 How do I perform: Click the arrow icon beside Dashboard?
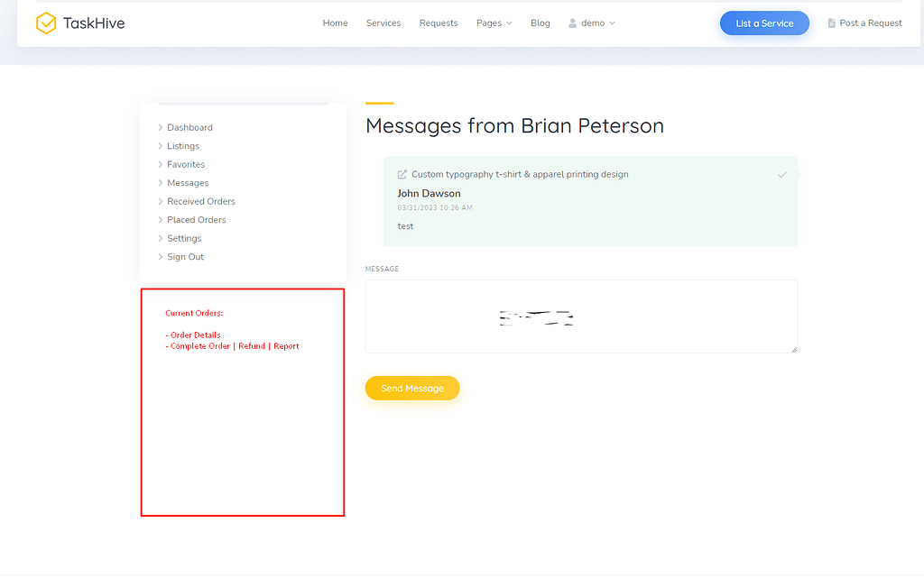tap(161, 127)
